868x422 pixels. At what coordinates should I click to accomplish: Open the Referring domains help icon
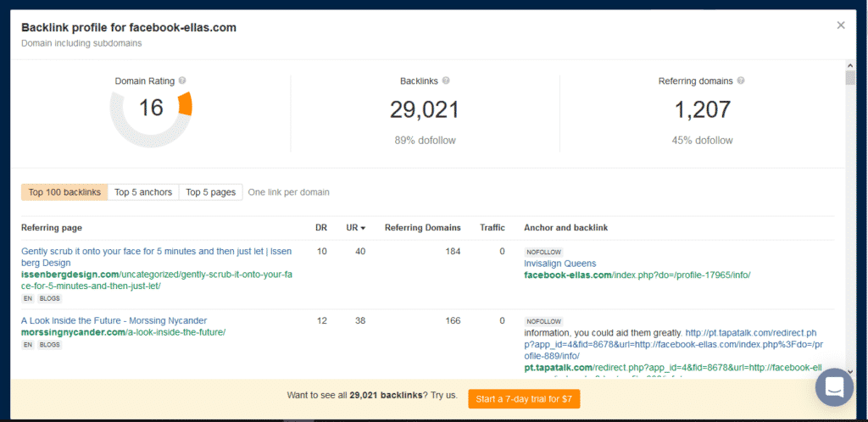tap(741, 81)
